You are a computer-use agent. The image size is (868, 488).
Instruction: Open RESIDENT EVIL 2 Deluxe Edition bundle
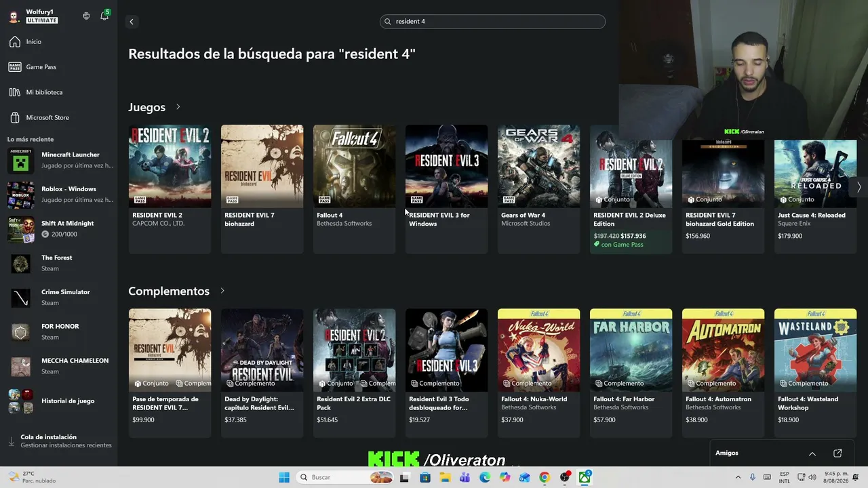coord(631,189)
